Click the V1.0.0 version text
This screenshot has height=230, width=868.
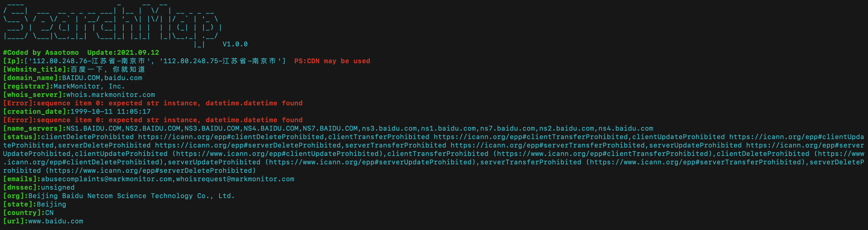[x=235, y=44]
